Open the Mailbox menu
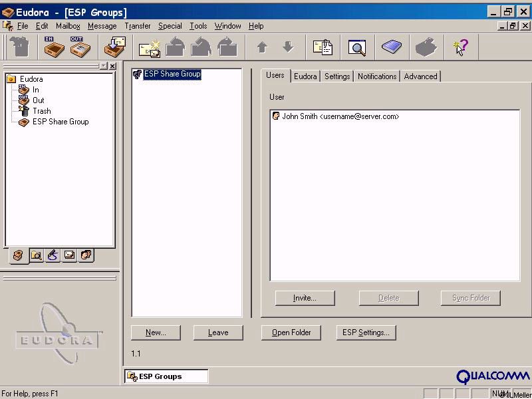 [68, 26]
